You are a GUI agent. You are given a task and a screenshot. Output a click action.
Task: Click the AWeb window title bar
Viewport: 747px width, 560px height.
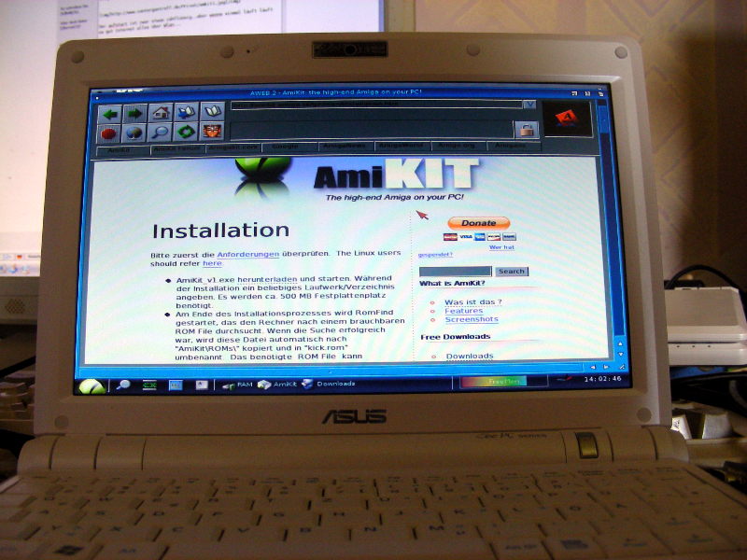point(336,92)
